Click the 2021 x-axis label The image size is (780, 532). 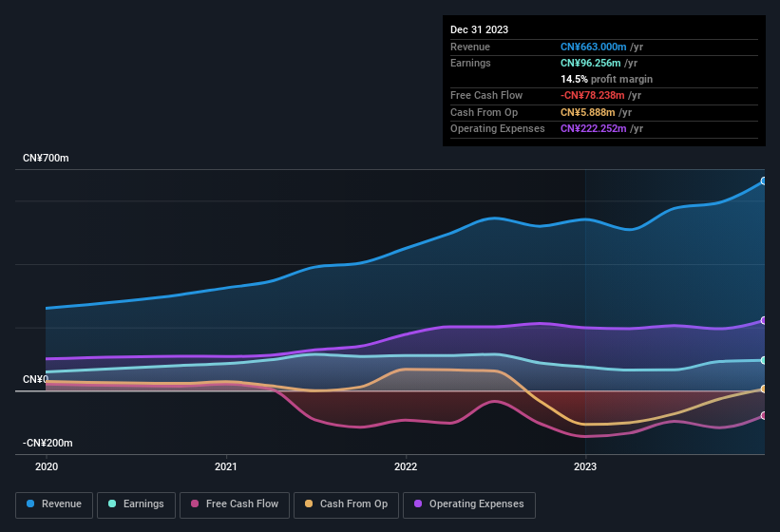(x=226, y=466)
